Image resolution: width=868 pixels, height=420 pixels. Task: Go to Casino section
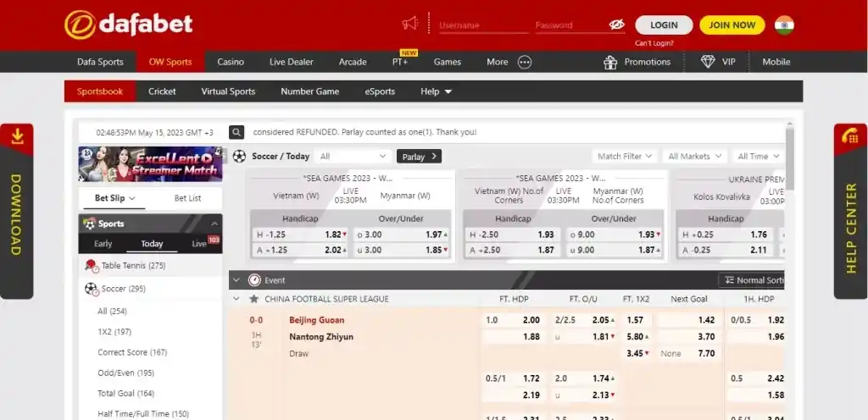(231, 62)
